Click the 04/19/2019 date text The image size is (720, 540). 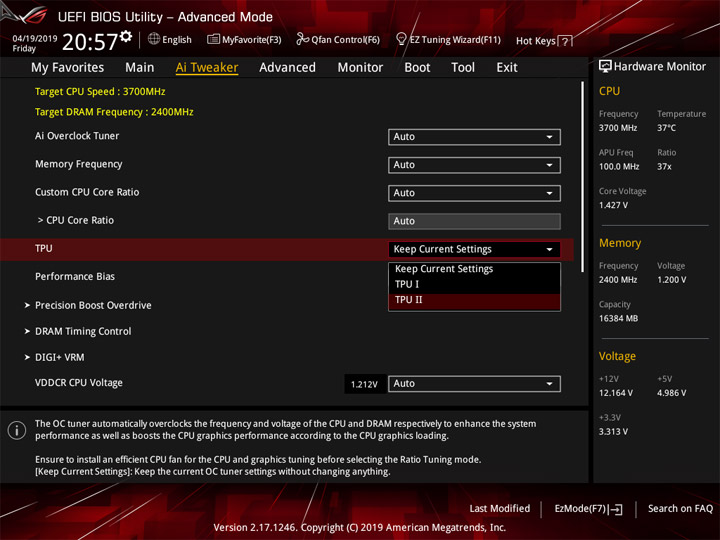tap(34, 39)
